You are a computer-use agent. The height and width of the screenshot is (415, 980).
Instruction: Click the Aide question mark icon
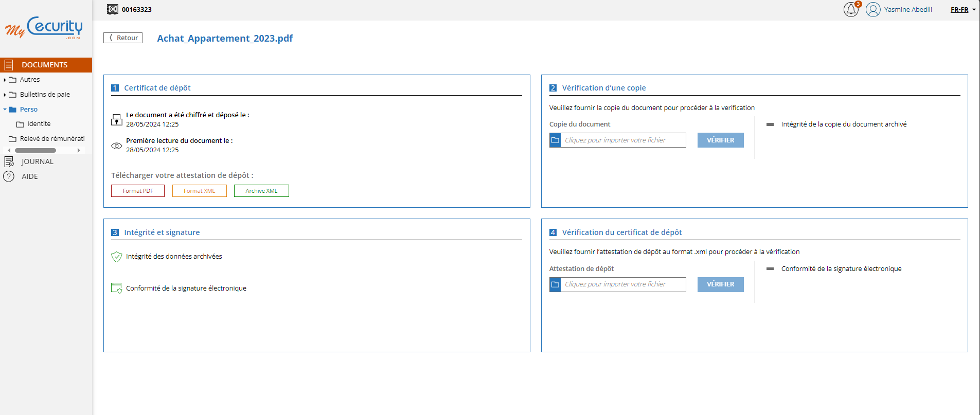(9, 176)
